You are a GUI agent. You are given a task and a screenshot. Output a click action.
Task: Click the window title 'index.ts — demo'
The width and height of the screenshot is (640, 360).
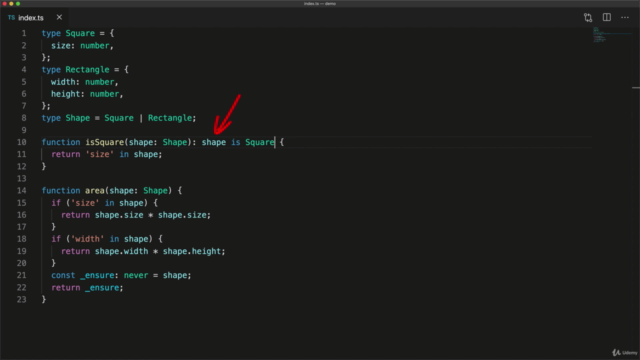pos(320,4)
